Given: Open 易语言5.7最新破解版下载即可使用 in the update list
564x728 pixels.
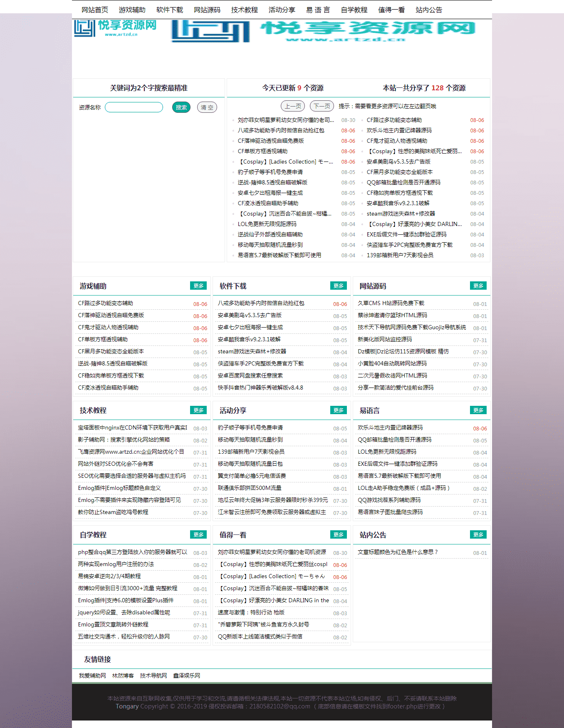Looking at the screenshot, I should pyautogui.click(x=279, y=255).
